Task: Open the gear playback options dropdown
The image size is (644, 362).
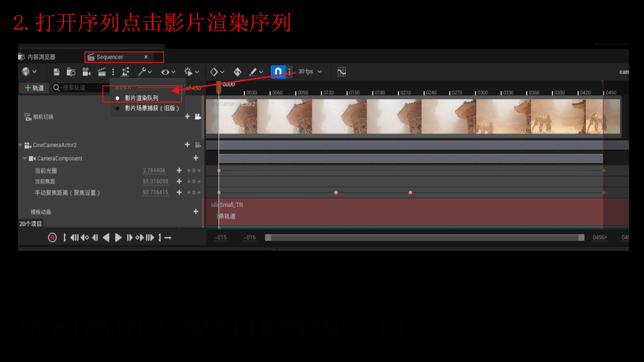Action: [192, 72]
